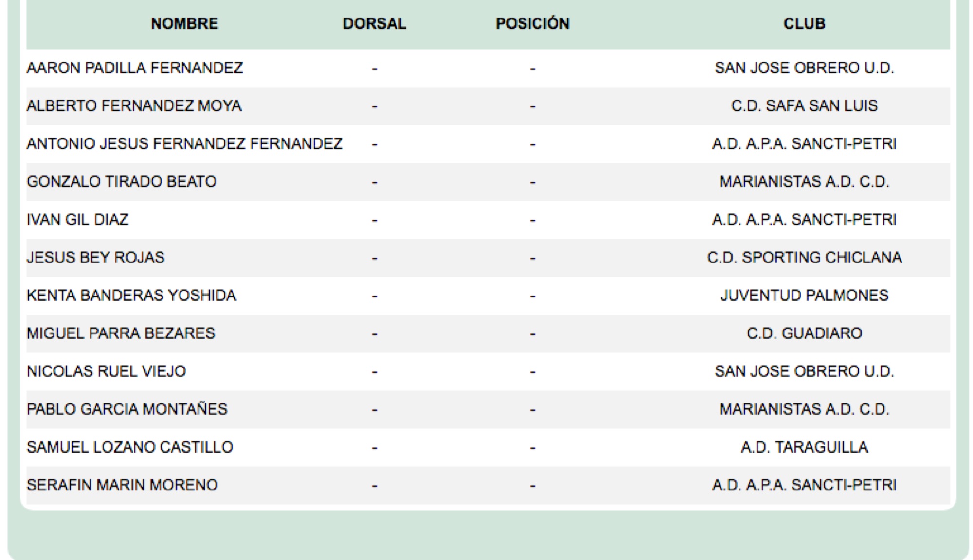Click Antonio Jesus Fernandez Fernandez name
973x560 pixels.
(184, 144)
